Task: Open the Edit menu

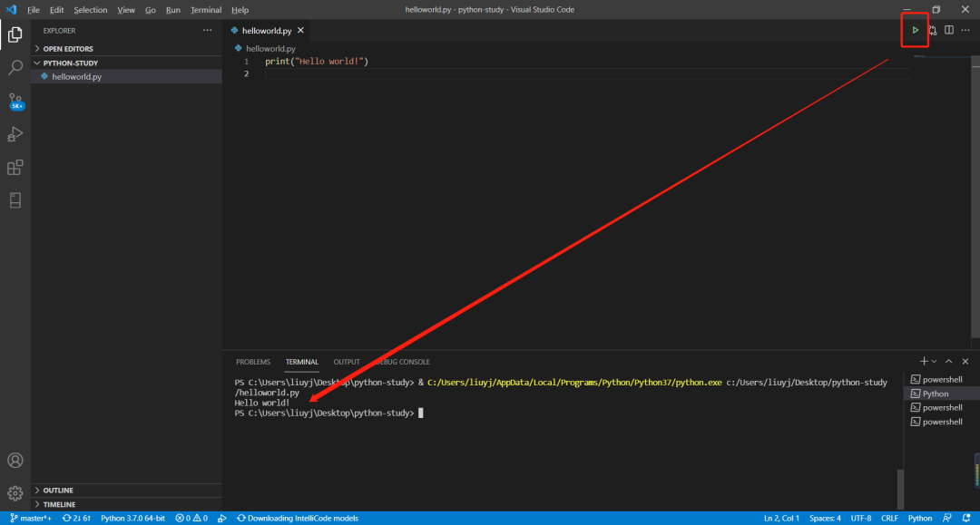Action: (x=57, y=9)
